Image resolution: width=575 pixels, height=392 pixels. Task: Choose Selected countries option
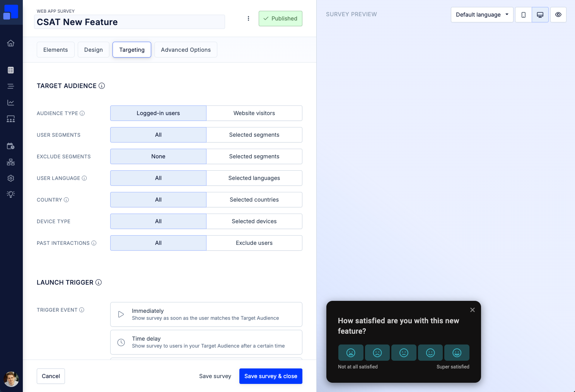pyautogui.click(x=254, y=200)
